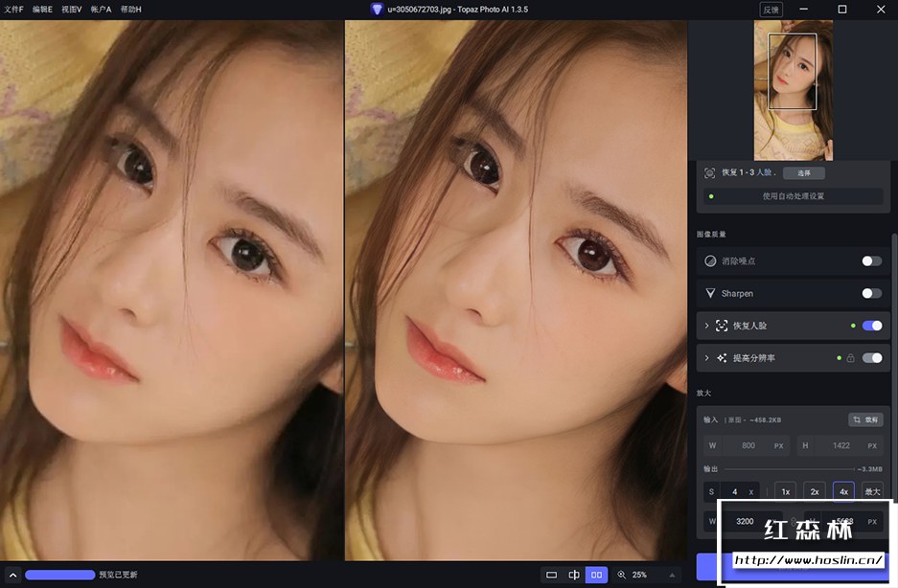This screenshot has height=588, width=898.
Task: Open the 文件F menu
Action: [x=13, y=10]
